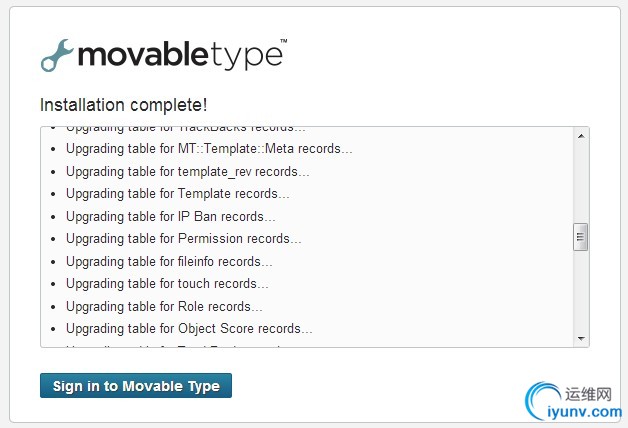This screenshot has height=428, width=628.
Task: Select the MT::Template::Meta records log line
Action: [209, 149]
